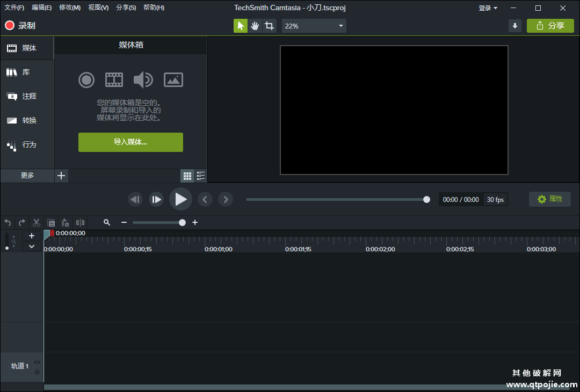The image size is (580, 392).
Task: Click the 导入媒体 Import Media button
Action: tap(130, 142)
